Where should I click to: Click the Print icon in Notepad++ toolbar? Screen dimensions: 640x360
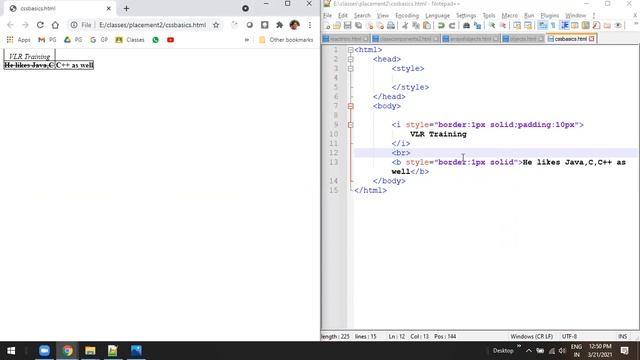coord(391,26)
